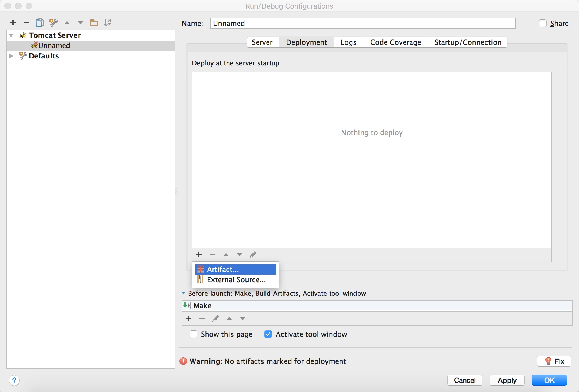Toggle Show this page checkbox
This screenshot has width=579, height=392.
pos(192,334)
